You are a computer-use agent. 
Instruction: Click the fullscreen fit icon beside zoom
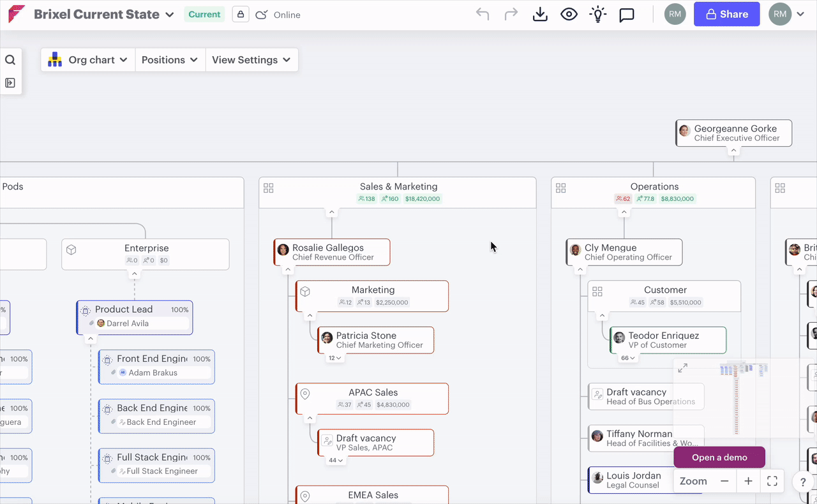click(772, 481)
